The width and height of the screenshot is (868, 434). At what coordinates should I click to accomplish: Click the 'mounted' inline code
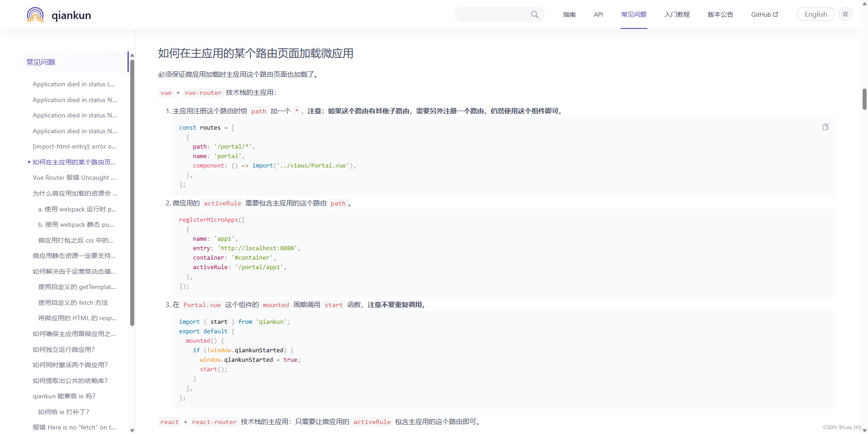tap(276, 305)
